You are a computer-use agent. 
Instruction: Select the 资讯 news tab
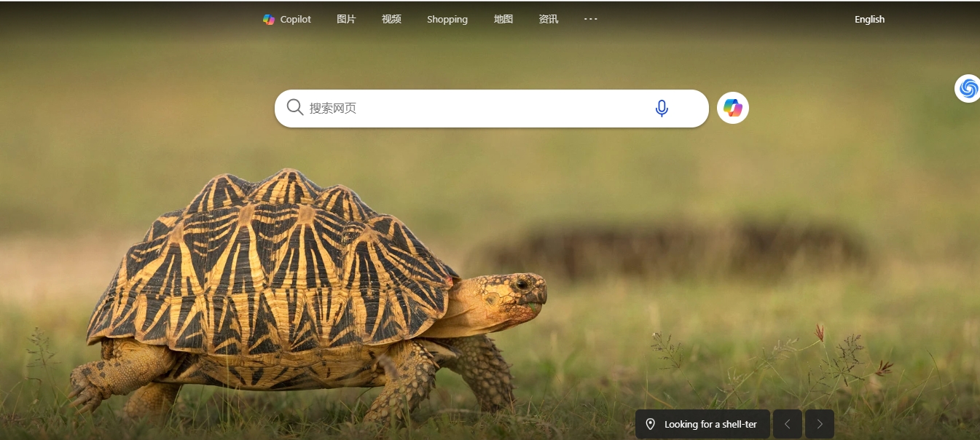click(549, 20)
